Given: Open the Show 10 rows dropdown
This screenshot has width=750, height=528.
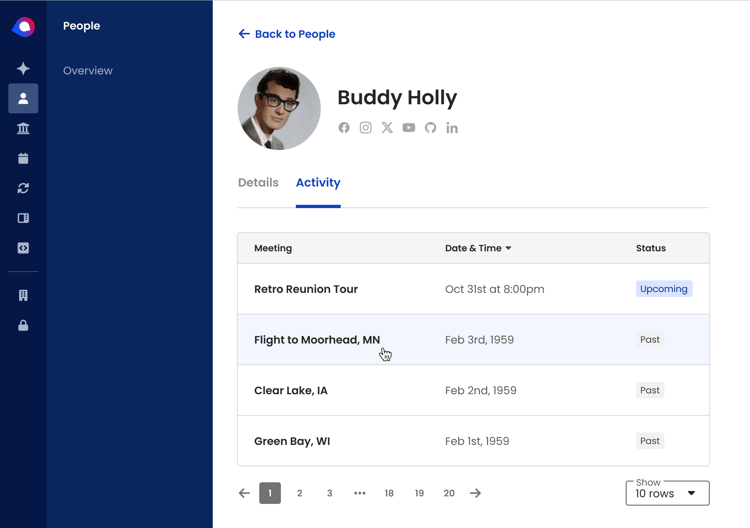Looking at the screenshot, I should tap(667, 493).
